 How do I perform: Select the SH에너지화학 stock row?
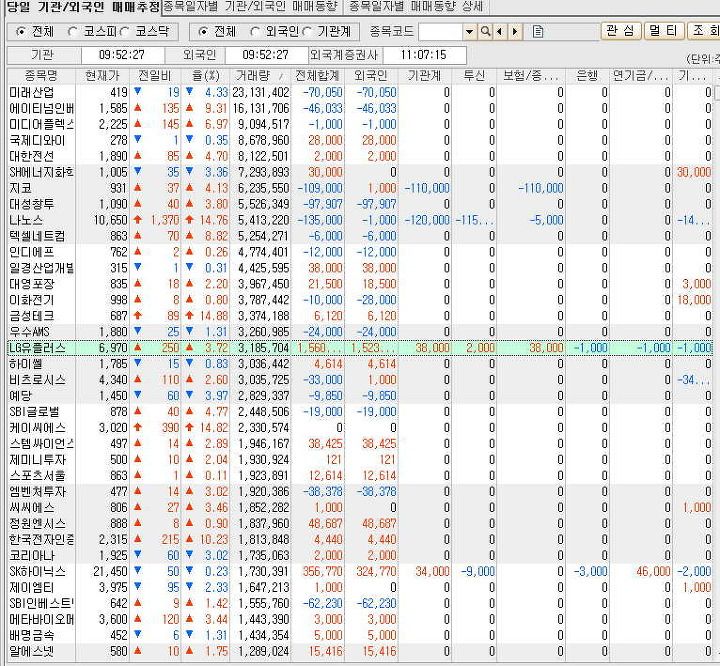[x=360, y=172]
